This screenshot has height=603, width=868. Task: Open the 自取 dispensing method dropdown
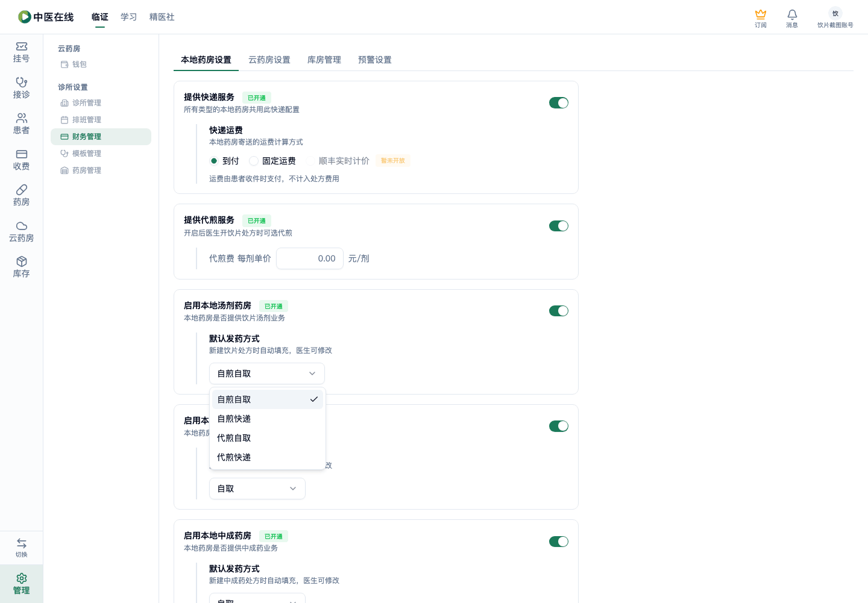click(257, 489)
